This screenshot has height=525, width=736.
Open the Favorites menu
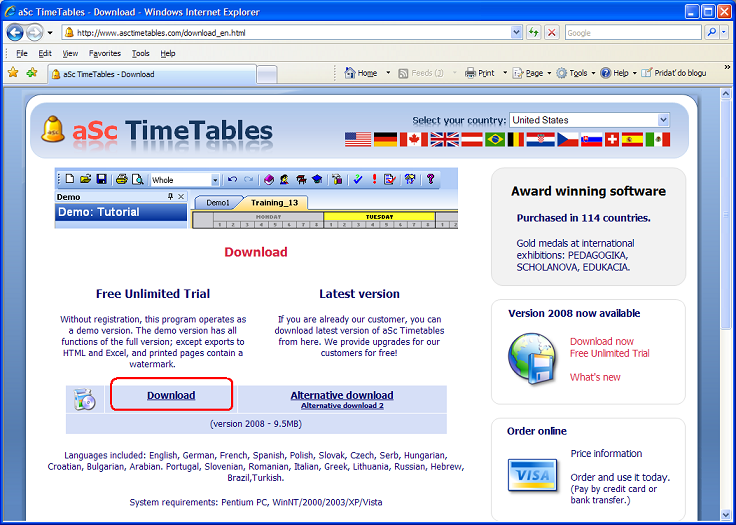104,53
